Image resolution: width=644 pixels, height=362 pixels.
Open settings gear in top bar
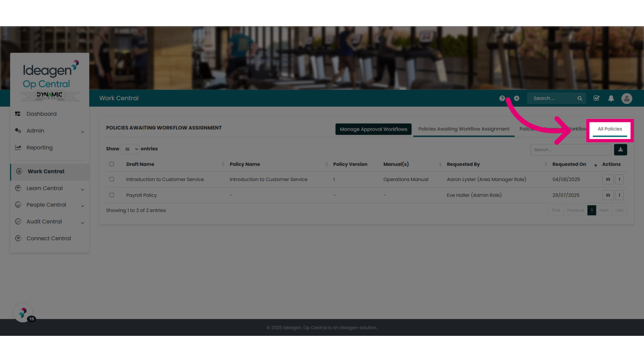517,98
